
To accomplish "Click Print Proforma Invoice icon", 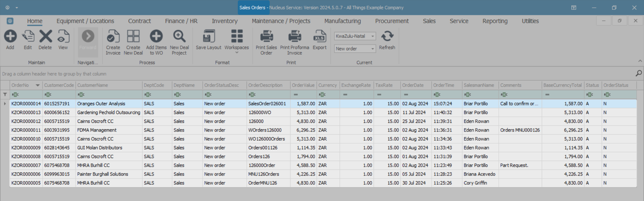I will point(294,37).
